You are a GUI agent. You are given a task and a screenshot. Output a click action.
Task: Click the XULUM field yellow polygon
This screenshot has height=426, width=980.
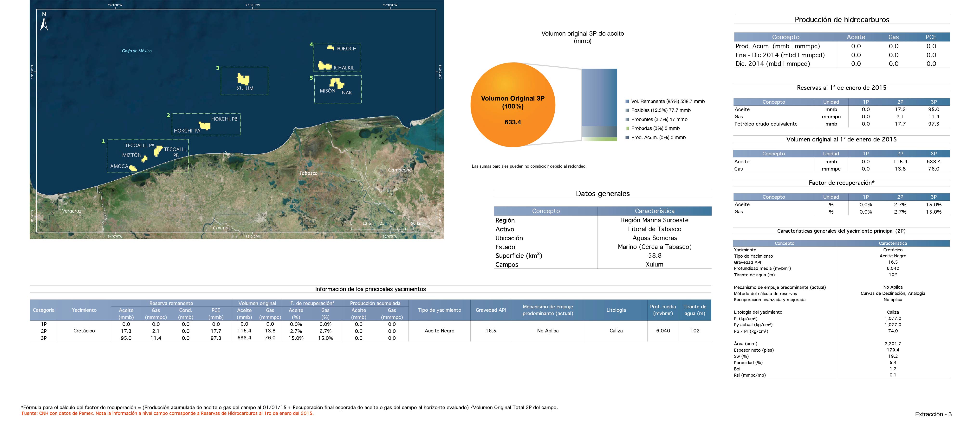243,79
